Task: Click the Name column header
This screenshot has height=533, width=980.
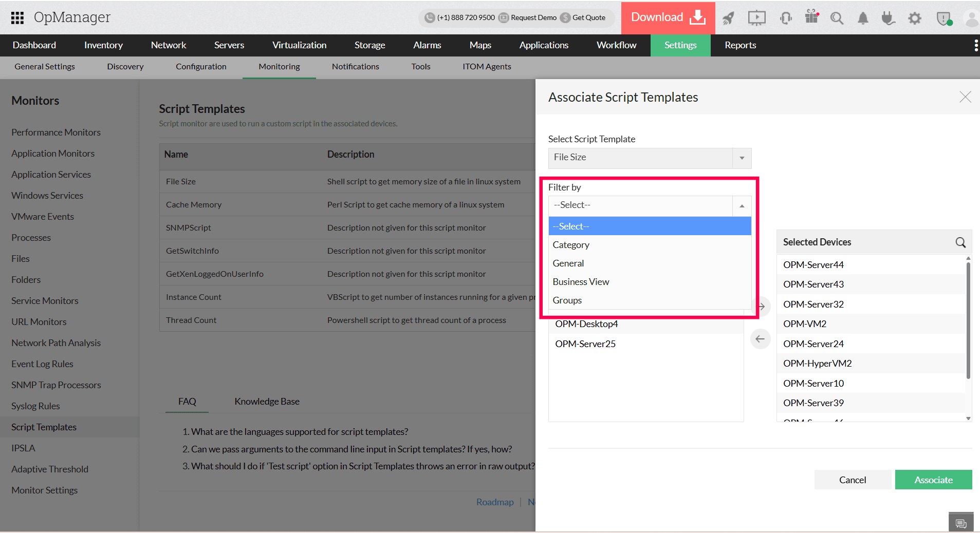Action: pos(176,155)
